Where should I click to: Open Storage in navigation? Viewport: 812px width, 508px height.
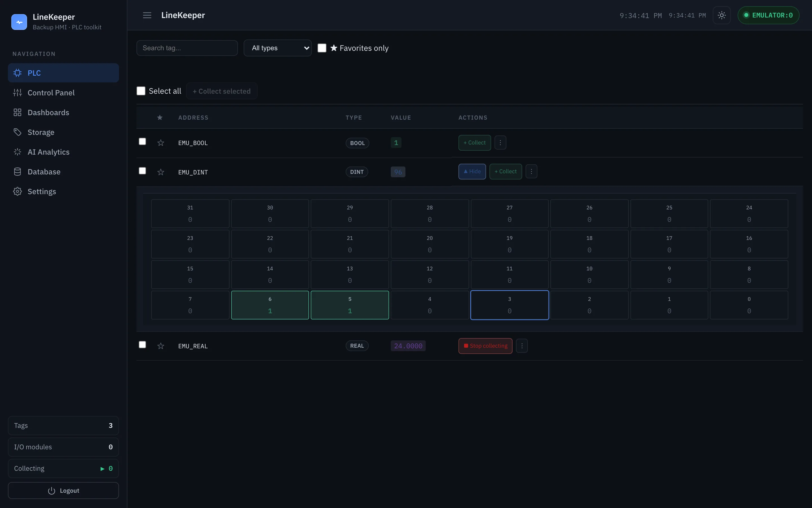63,132
